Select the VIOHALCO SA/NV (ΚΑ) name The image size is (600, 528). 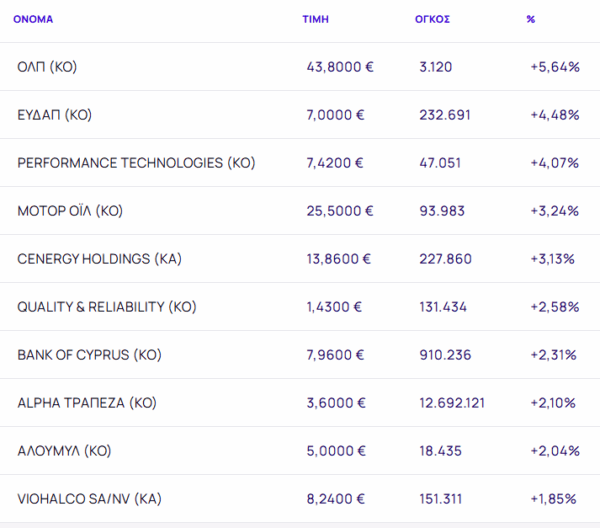click(89, 499)
